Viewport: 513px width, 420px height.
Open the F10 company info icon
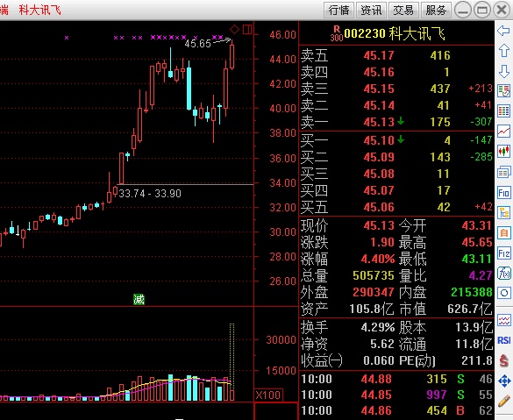tap(503, 192)
